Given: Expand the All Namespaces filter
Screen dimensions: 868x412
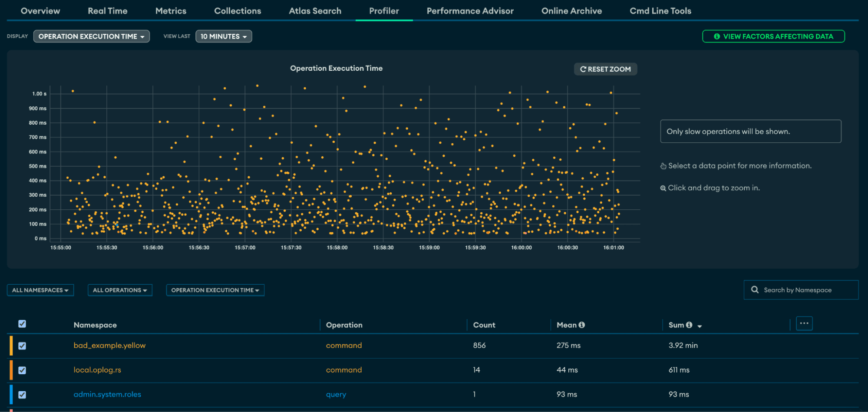Looking at the screenshot, I should pos(40,290).
